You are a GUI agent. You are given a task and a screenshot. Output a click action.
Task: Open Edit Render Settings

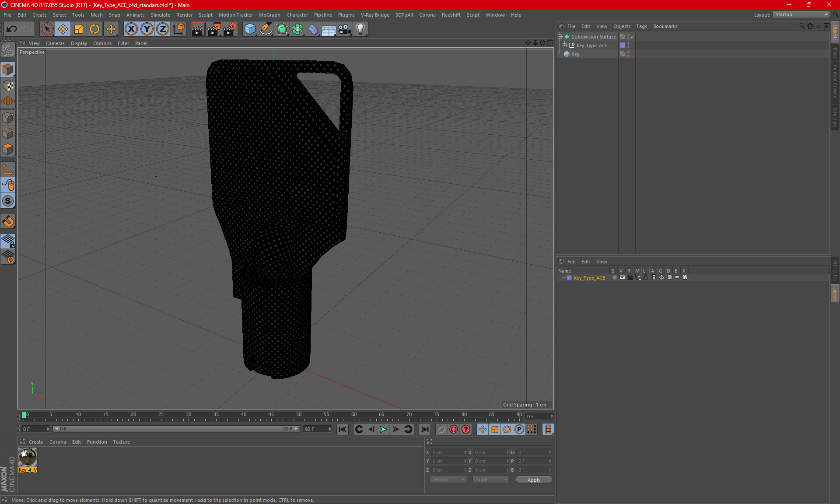pos(230,29)
